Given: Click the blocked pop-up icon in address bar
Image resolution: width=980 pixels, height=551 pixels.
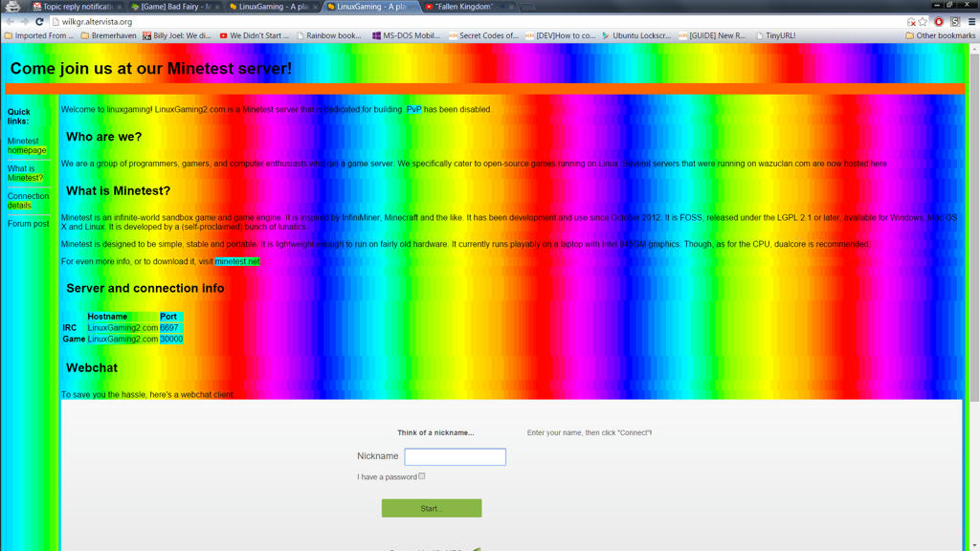Looking at the screenshot, I should click(911, 21).
